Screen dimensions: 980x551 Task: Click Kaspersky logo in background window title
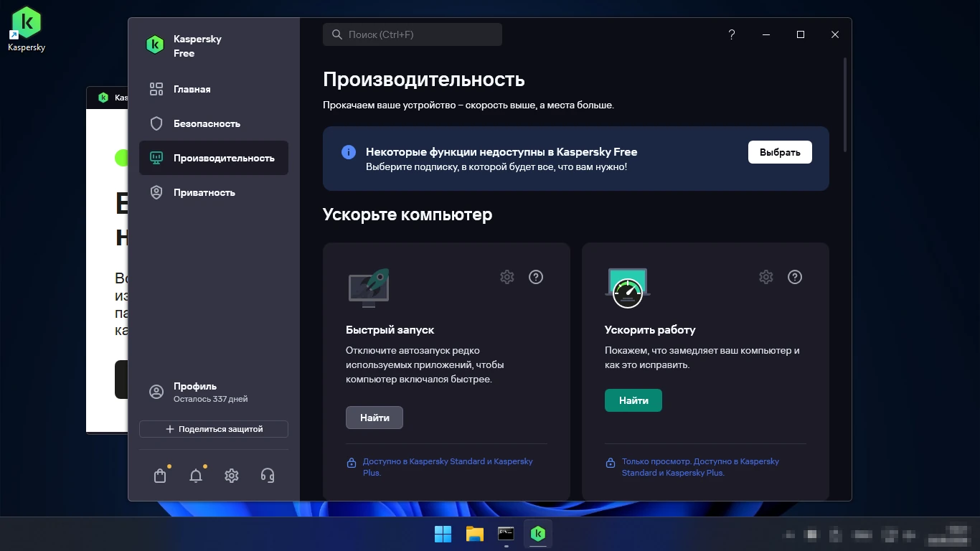click(103, 98)
